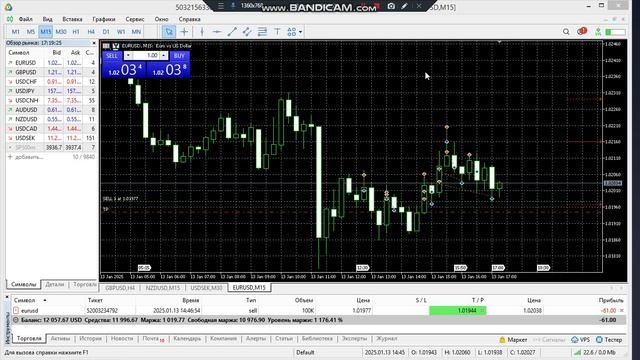Pick the horizontal line drawing tool
Image resolution: width=640 pixels, height=360 pixels.
pyautogui.click(x=217, y=31)
